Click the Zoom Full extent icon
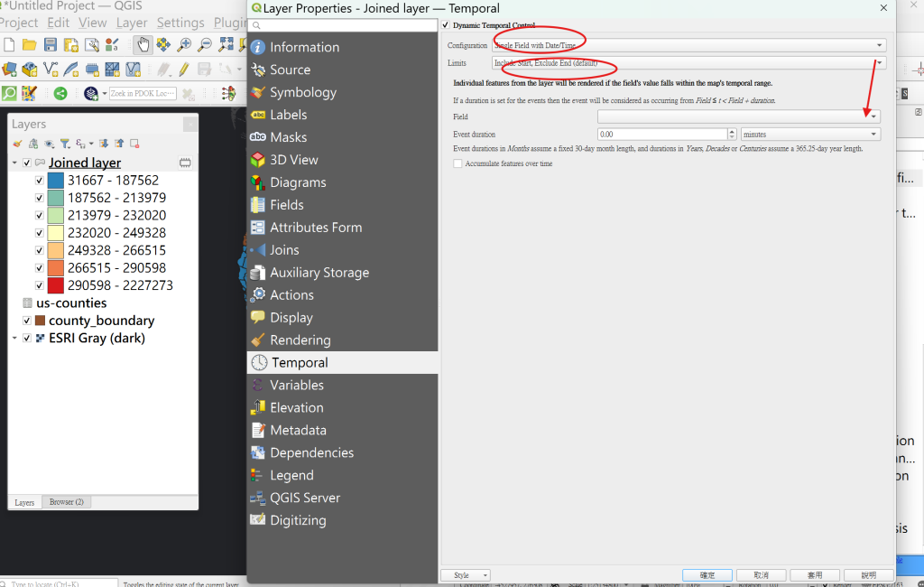This screenshot has width=924, height=587. [226, 45]
